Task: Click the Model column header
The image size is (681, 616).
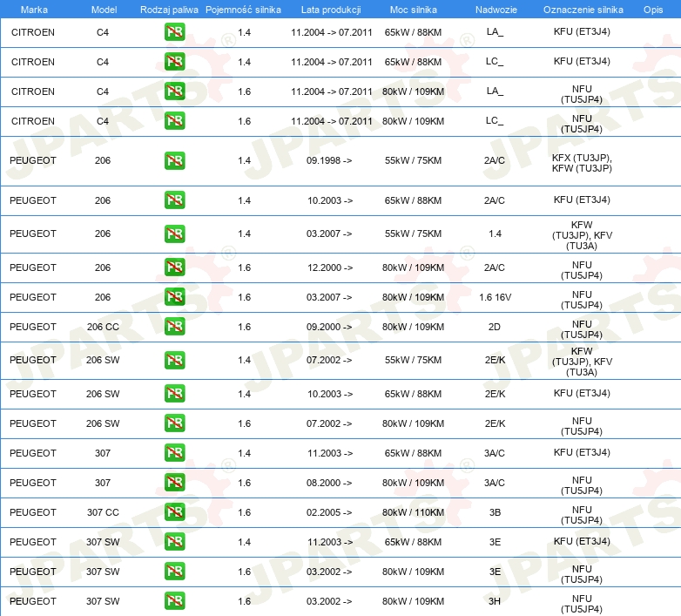Action: coord(104,10)
